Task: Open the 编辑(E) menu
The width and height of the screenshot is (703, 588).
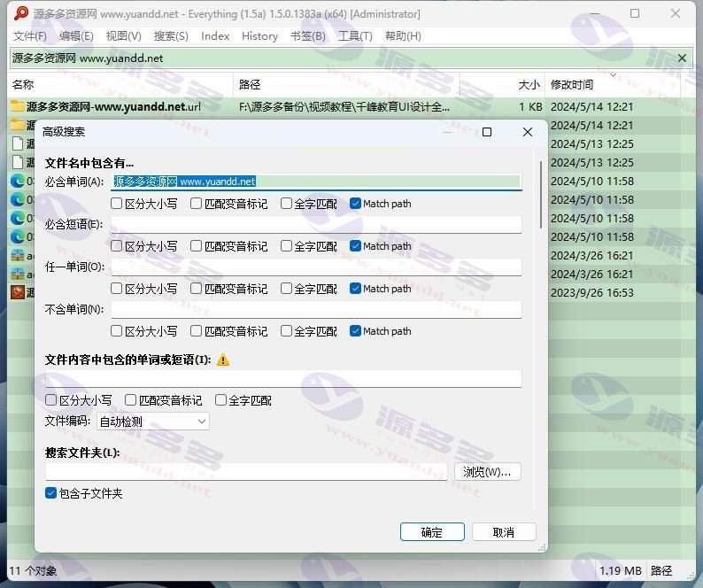Action: tap(76, 36)
